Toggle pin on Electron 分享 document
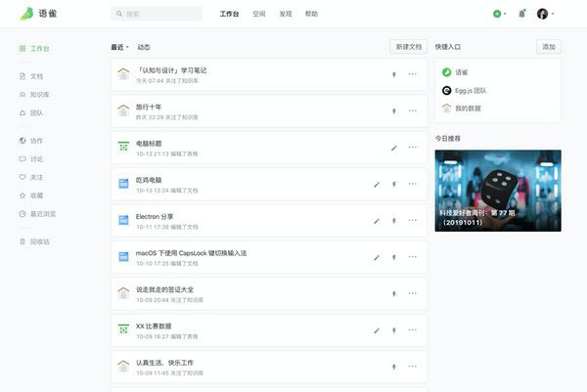 tap(393, 221)
